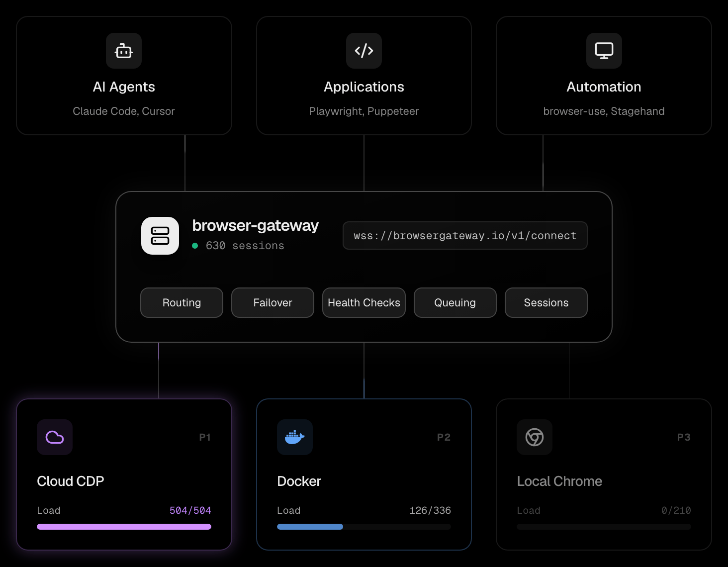The image size is (728, 567).
Task: Click the browser-gateway server icon
Action: pos(160,236)
